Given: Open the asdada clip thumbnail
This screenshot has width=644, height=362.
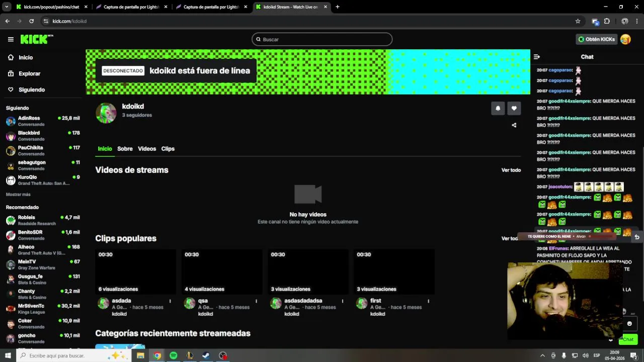Looking at the screenshot, I should (135, 271).
